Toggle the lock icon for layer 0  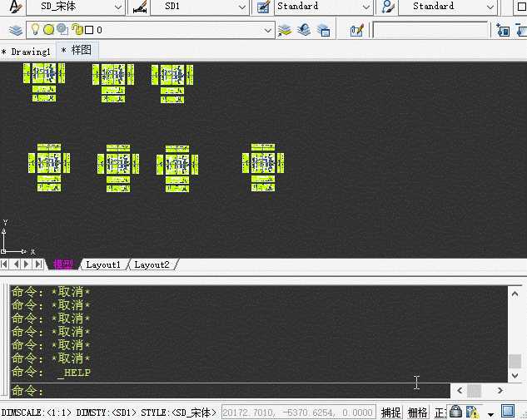point(77,30)
